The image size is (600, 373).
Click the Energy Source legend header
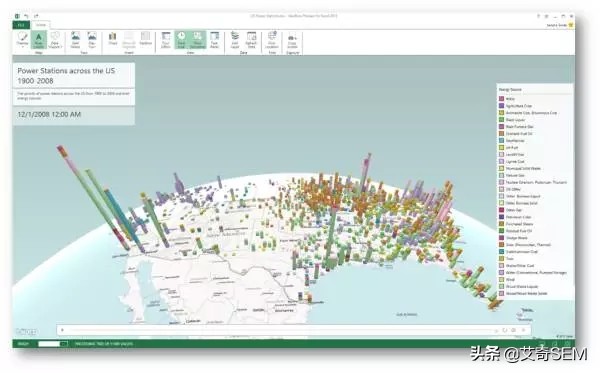click(510, 90)
